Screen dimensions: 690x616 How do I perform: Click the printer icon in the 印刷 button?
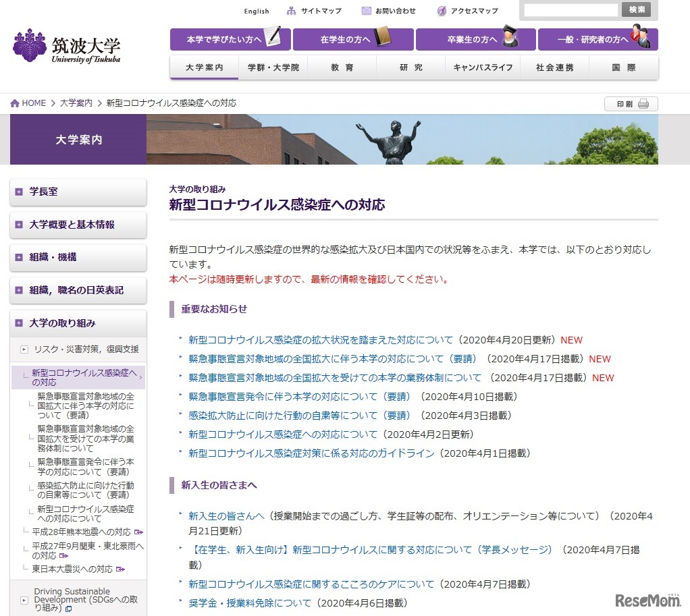tap(645, 103)
